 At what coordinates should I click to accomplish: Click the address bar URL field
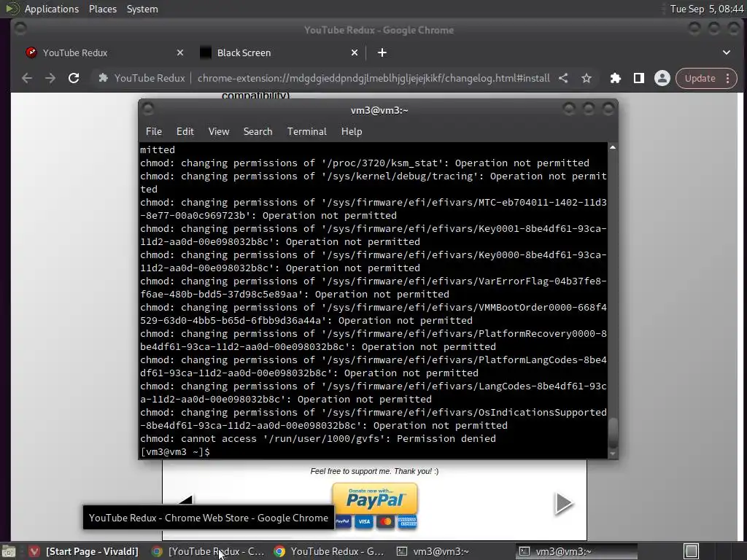pyautogui.click(x=373, y=78)
